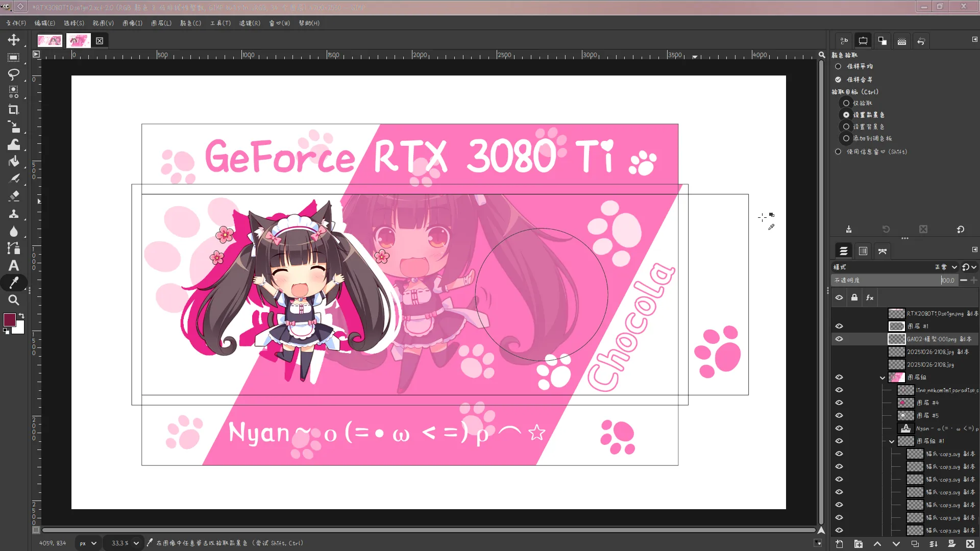Viewport: 980px width, 551px height.
Task: Hide the GA102-模型-001.png 副本 layer
Action: tap(839, 339)
